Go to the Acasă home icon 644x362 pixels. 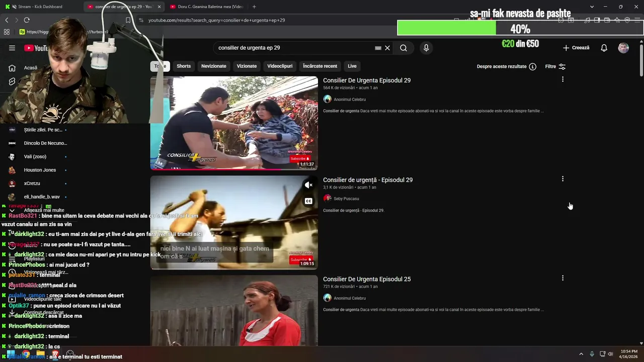point(12,68)
